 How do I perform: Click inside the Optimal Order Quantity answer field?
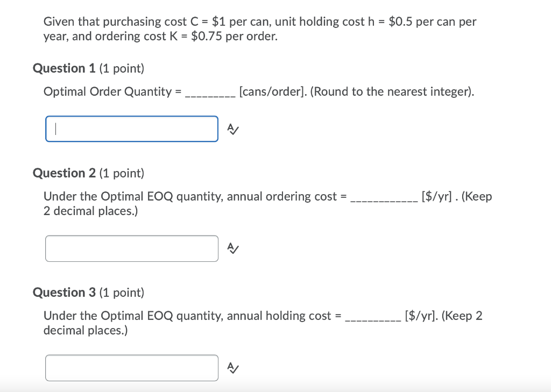(131, 129)
